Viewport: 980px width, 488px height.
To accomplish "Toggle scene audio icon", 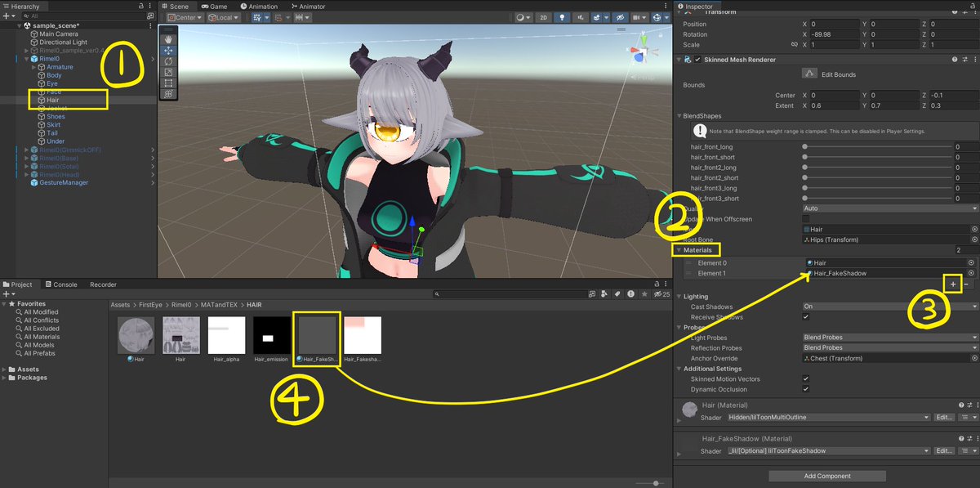I will [x=579, y=17].
